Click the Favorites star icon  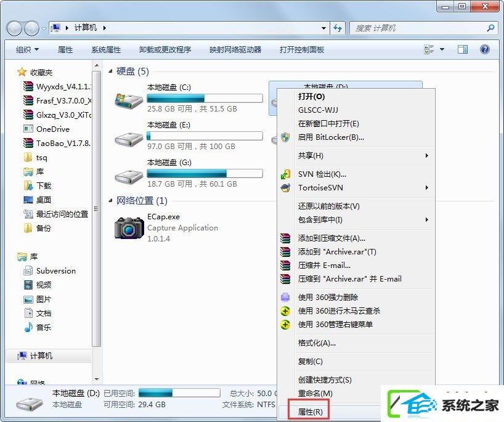coord(22,72)
